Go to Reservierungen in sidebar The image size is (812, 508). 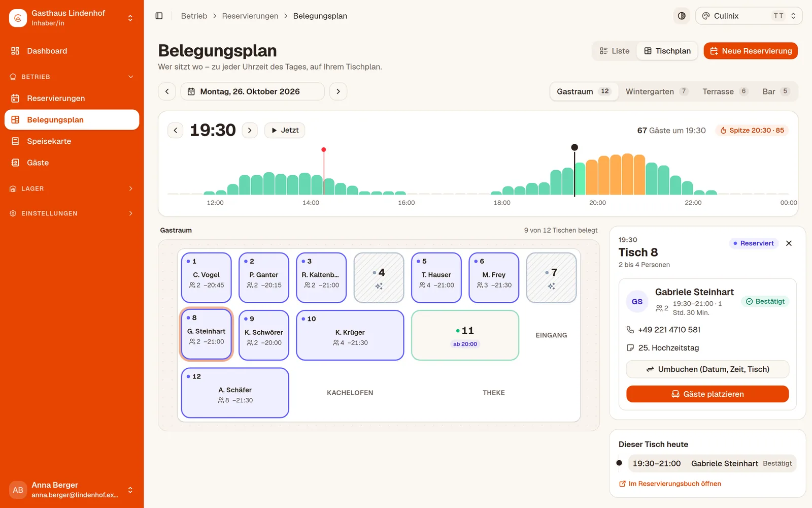72,98
